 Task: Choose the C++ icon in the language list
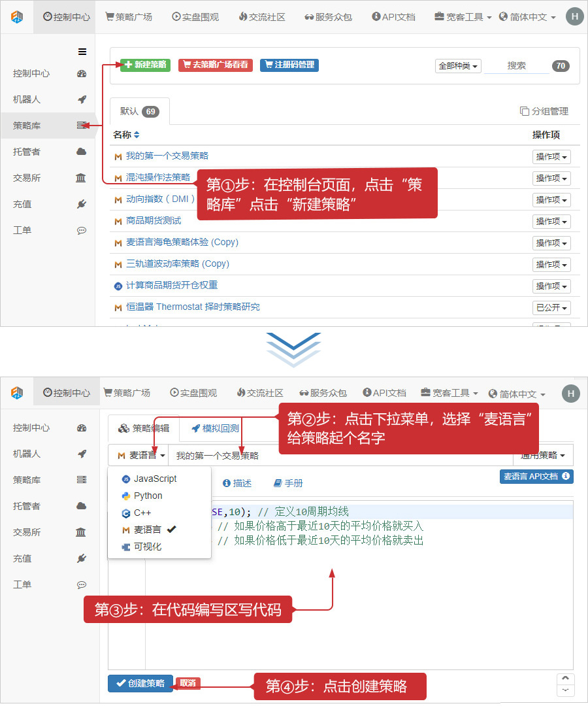[126, 513]
